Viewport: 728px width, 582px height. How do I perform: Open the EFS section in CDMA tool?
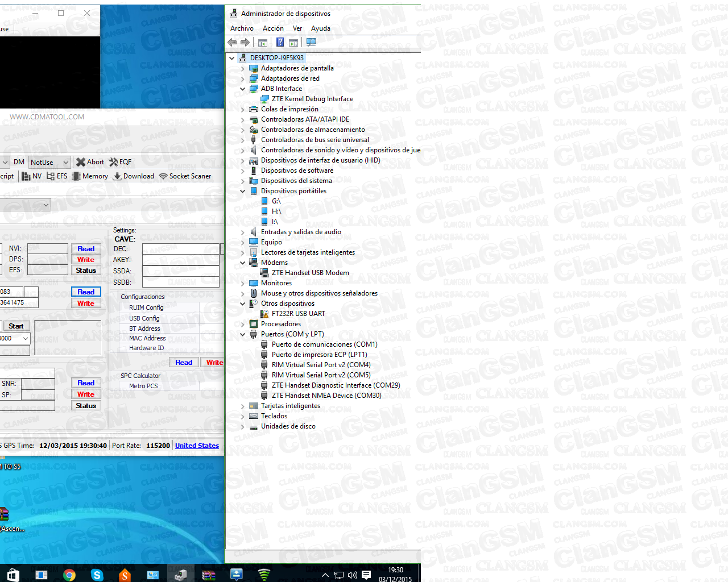(x=57, y=176)
